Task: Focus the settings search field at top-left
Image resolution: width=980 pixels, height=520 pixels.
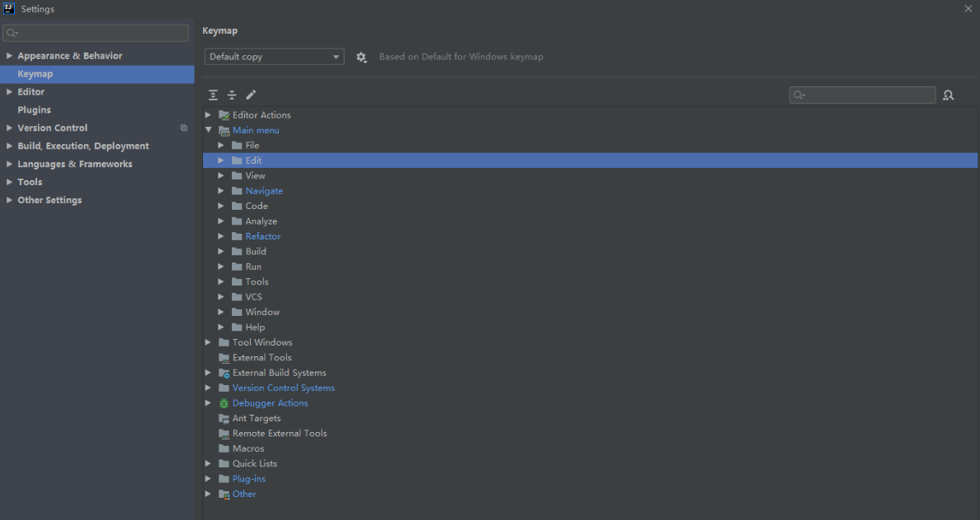Action: [95, 33]
